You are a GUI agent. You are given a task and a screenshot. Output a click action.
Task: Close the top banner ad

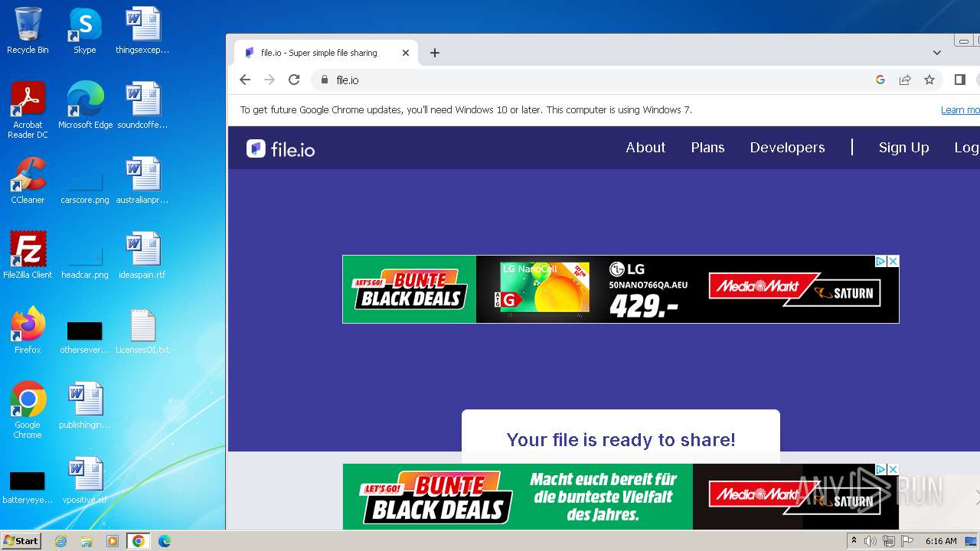[x=893, y=262]
